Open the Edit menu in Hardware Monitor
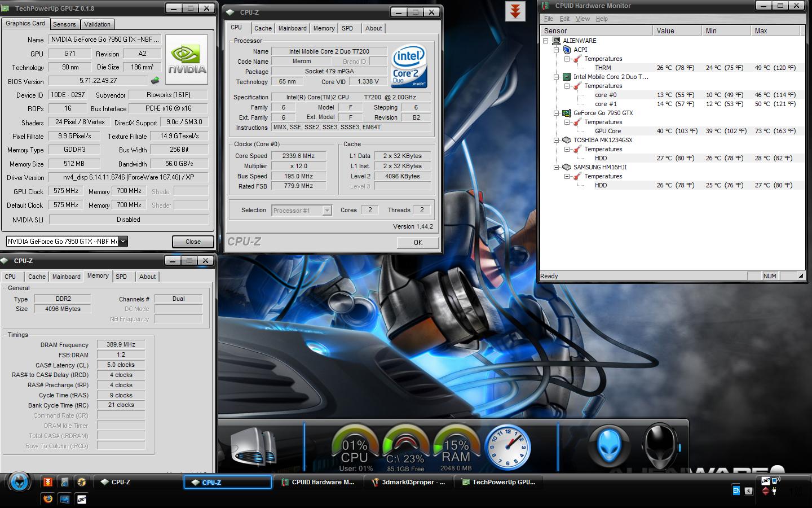 564,19
